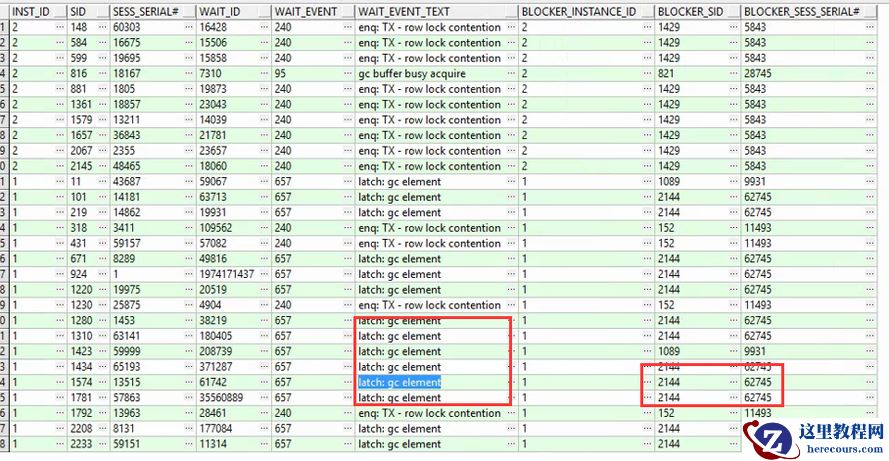
Task: Open ellipsis button in BLOCKER_SESS_SERIAL# cell 28745
Action: (x=870, y=74)
